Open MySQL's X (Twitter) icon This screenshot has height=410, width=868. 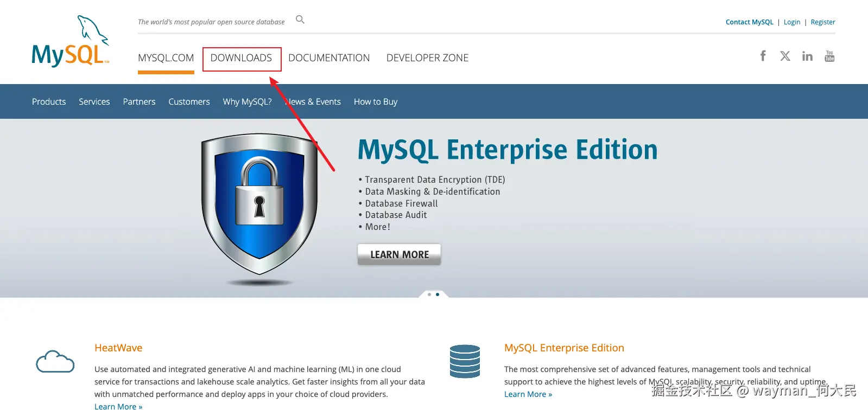pos(785,56)
